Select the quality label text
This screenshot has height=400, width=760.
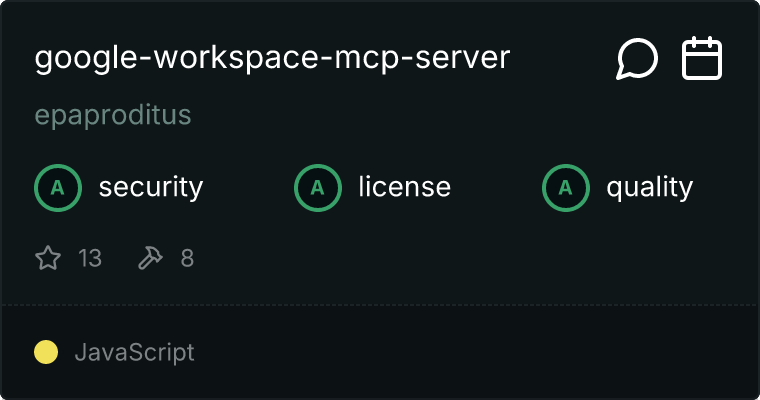(650, 187)
